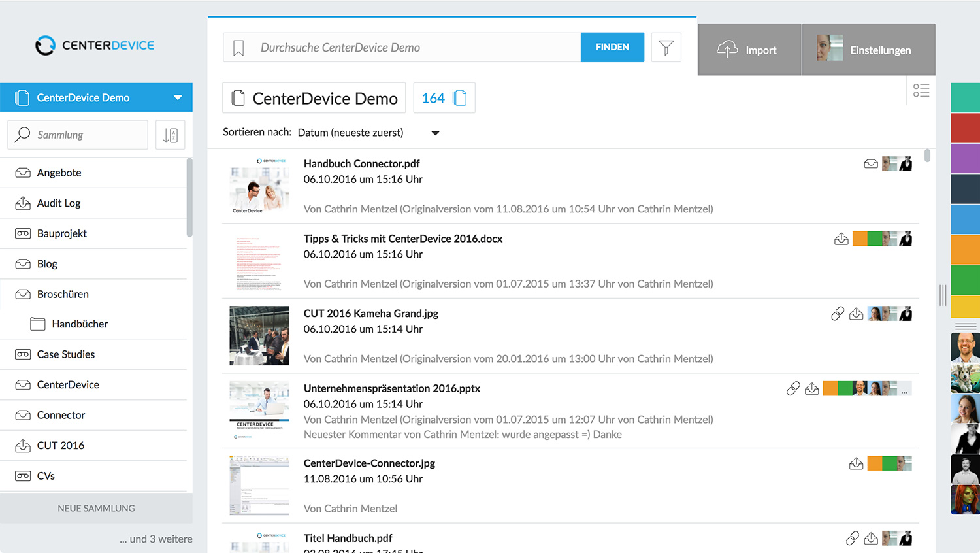Open the CenterDevice collection in sidebar
Viewport: 980px width, 553px height.
(93, 384)
